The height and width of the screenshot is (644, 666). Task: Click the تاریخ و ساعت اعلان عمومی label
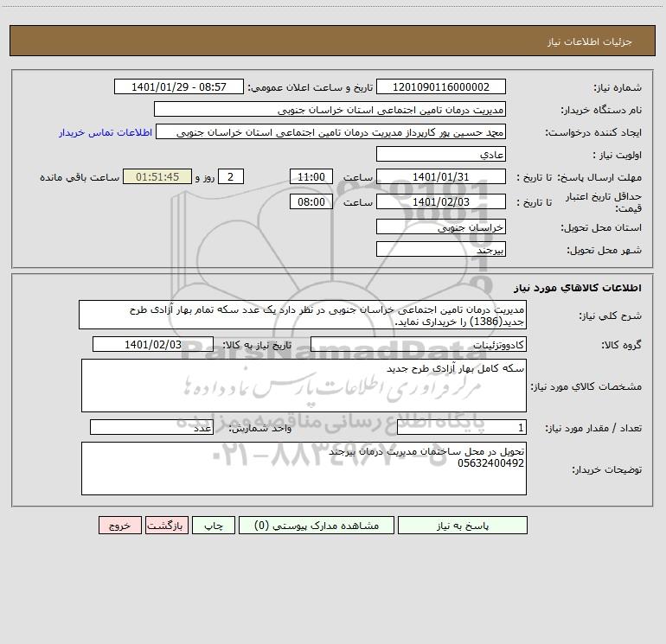click(311, 87)
